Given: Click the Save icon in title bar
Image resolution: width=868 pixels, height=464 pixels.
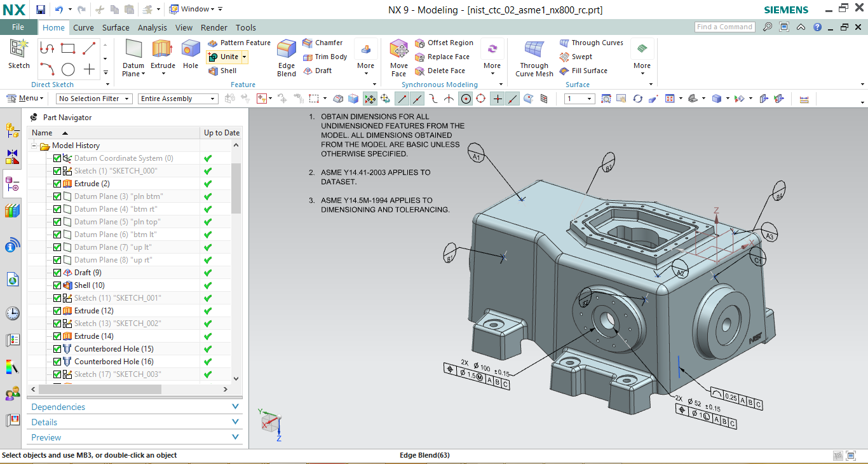Looking at the screenshot, I should (41, 10).
